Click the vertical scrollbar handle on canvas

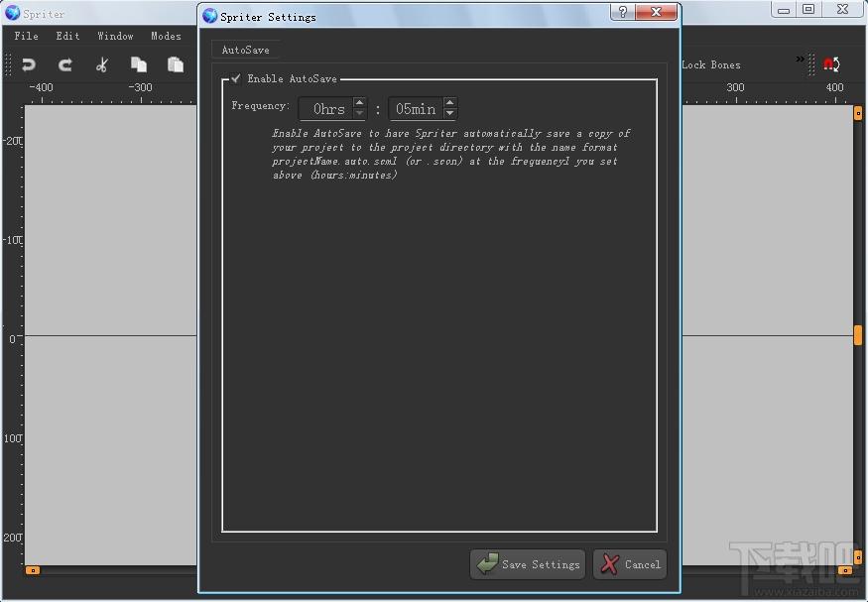pos(858,335)
